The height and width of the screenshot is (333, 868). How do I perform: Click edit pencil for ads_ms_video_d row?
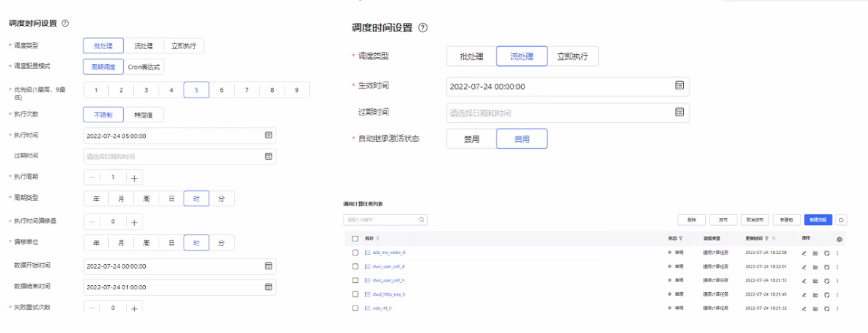(x=804, y=253)
